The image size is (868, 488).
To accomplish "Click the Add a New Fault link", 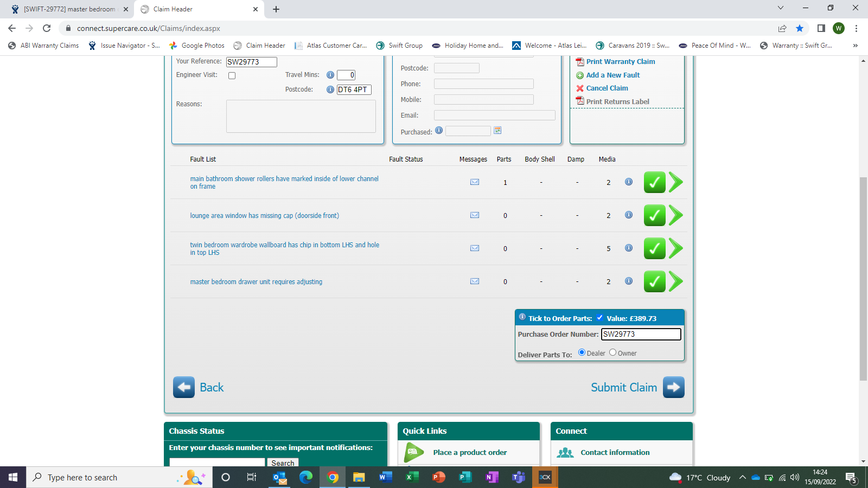I will (x=613, y=75).
